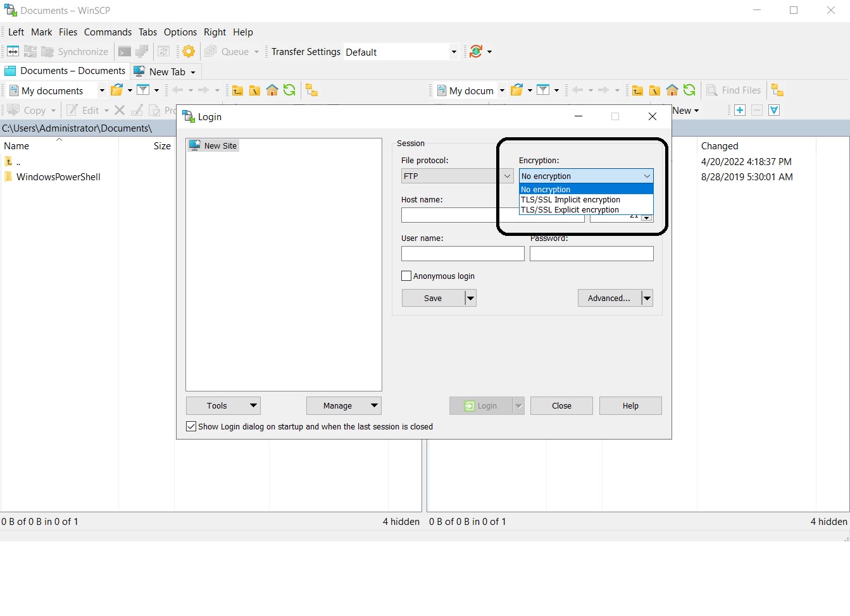The height and width of the screenshot is (616, 850).
Task: Click the Password input field
Action: coord(592,254)
